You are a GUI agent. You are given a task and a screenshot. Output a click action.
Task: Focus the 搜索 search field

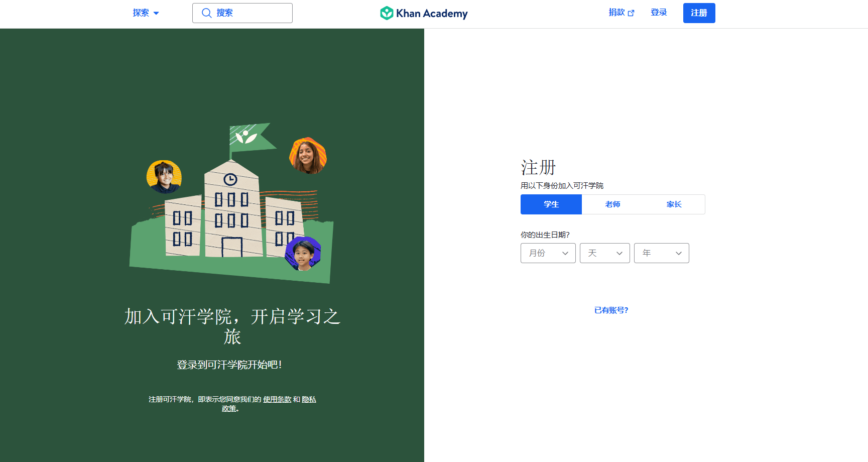pyautogui.click(x=242, y=13)
